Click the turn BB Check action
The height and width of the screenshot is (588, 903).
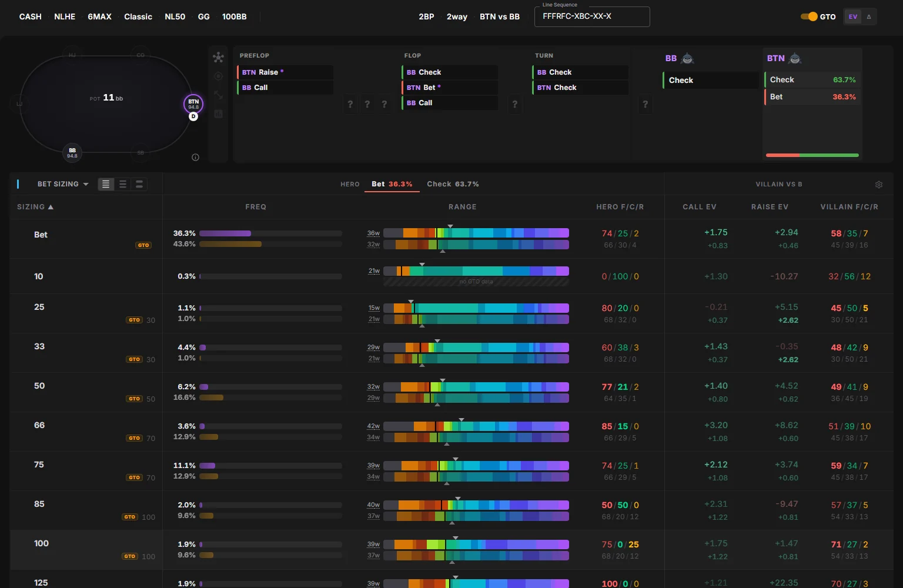pyautogui.click(x=580, y=72)
